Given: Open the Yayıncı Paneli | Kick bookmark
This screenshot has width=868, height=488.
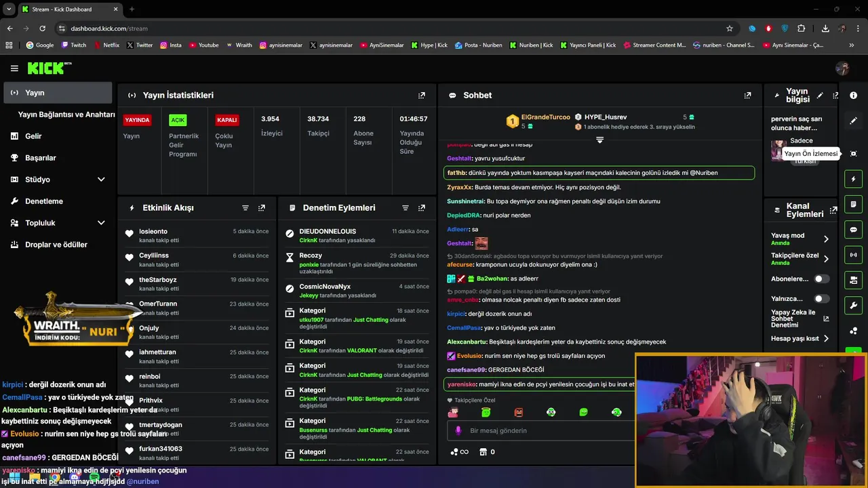Looking at the screenshot, I should (588, 45).
